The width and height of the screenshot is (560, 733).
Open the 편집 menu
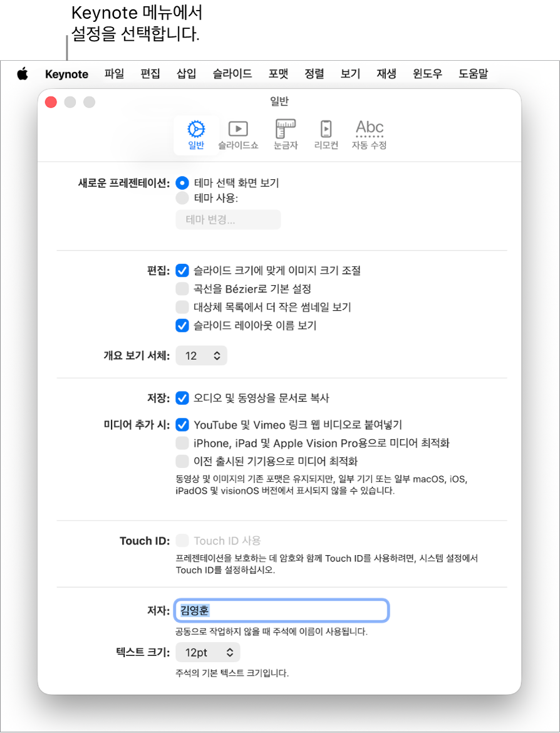(x=150, y=74)
